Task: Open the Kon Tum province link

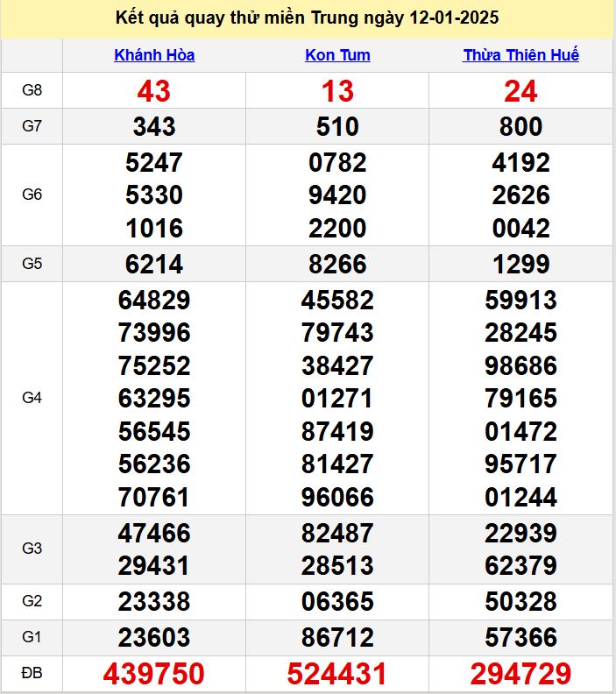Action: (x=337, y=55)
